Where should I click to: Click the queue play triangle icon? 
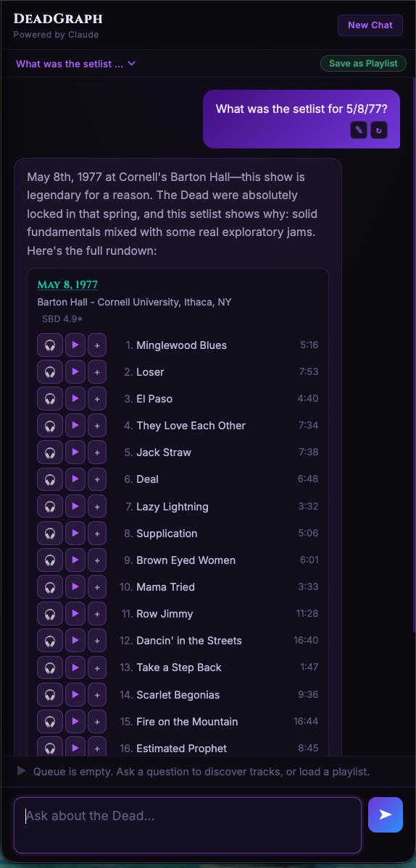(x=22, y=770)
